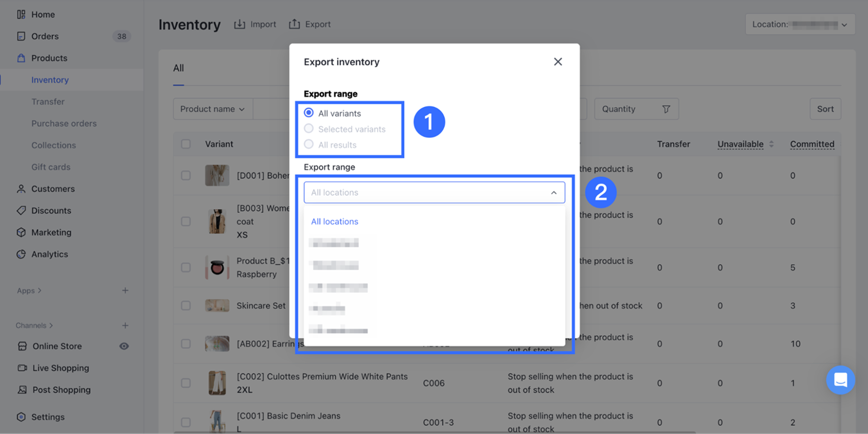Add a channel with the plus icon
868x434 pixels.
coord(125,325)
